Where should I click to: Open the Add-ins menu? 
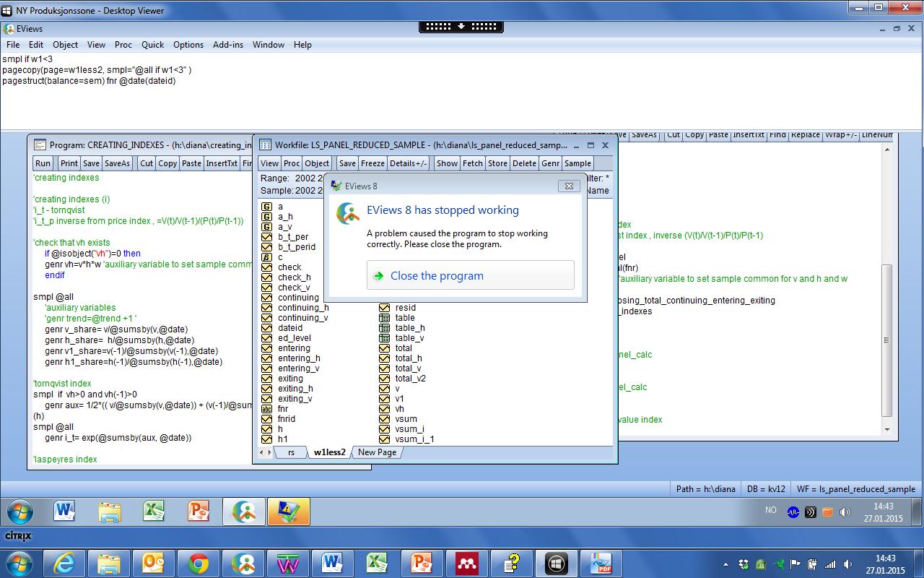tap(228, 44)
